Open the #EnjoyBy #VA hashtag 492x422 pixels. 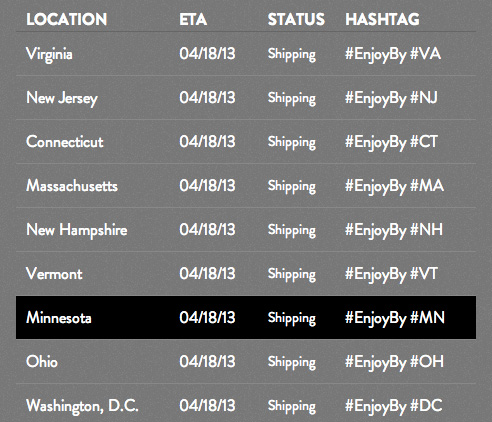pos(393,54)
